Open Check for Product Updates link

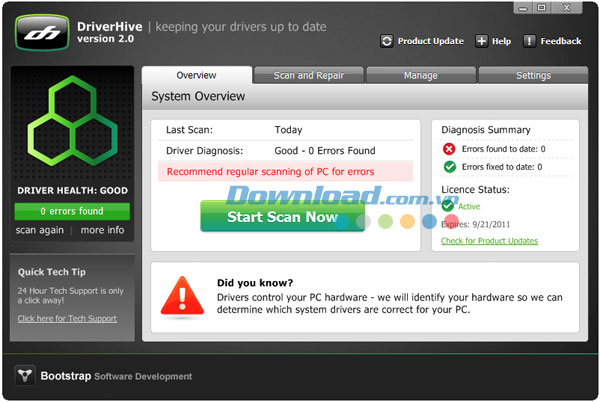489,241
